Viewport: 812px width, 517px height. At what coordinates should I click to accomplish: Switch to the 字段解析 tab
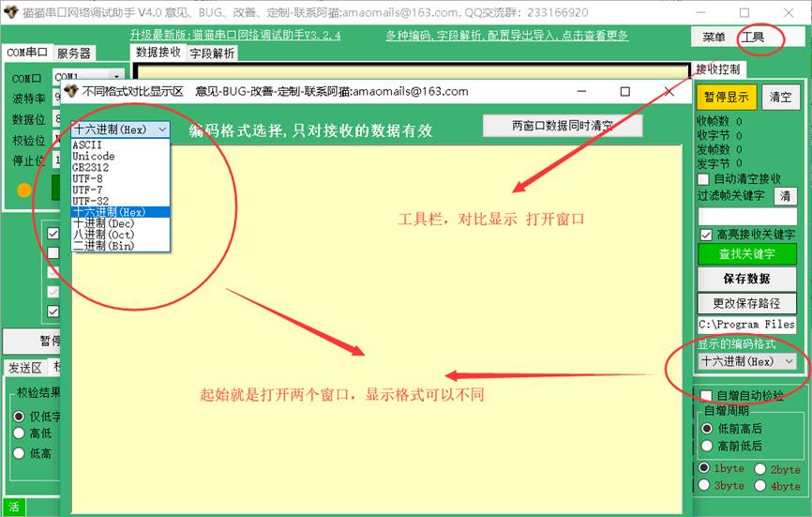tap(213, 53)
